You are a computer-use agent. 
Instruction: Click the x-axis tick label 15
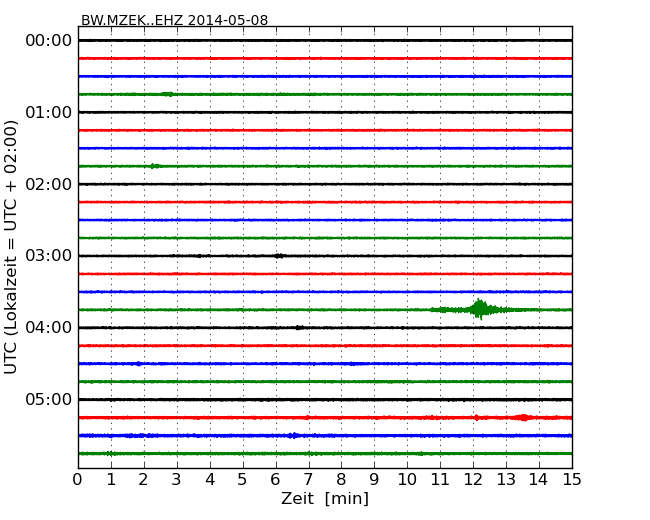pyautogui.click(x=571, y=479)
